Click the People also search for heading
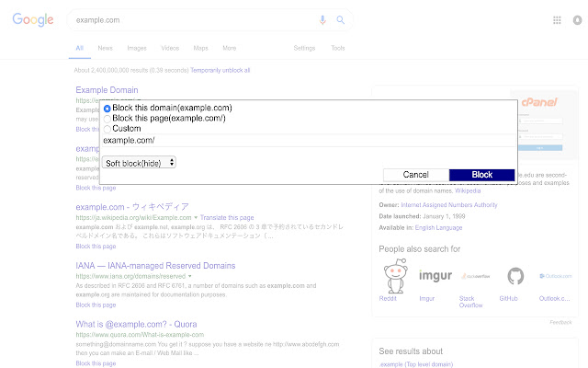588x368 pixels. click(x=419, y=249)
